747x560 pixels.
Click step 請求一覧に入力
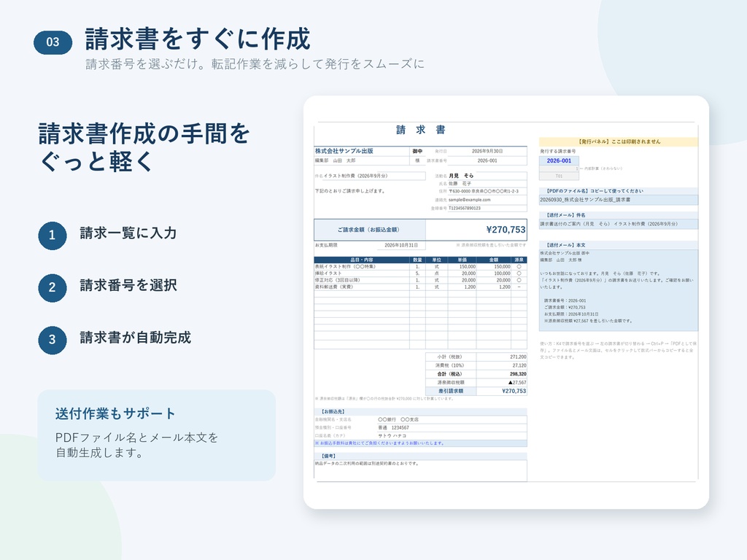(128, 233)
